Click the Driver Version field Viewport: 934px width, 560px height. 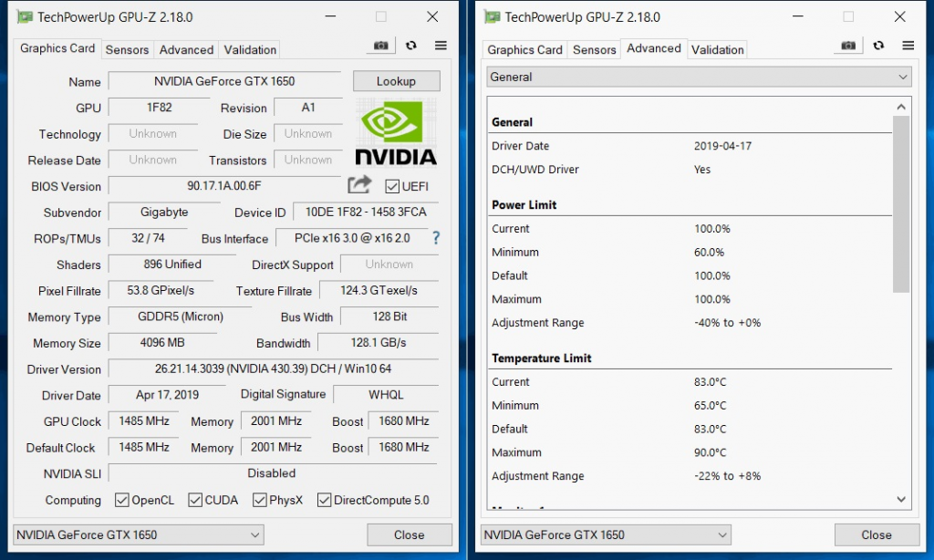[274, 368]
